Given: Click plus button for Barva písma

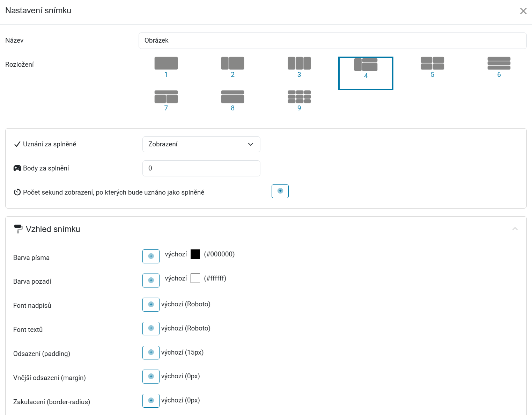Looking at the screenshot, I should [x=151, y=256].
